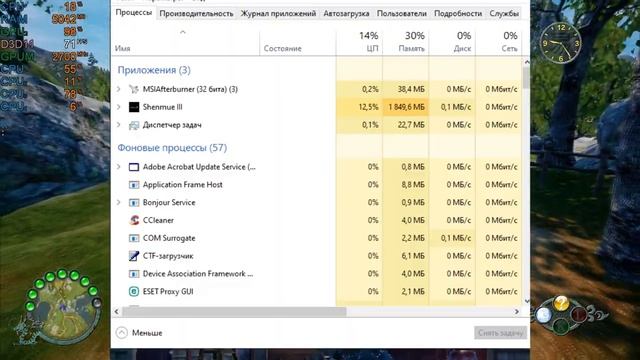Click the Adobe Acrobat Update Service icon
Viewport: 640px width, 360px height.
[x=134, y=167]
